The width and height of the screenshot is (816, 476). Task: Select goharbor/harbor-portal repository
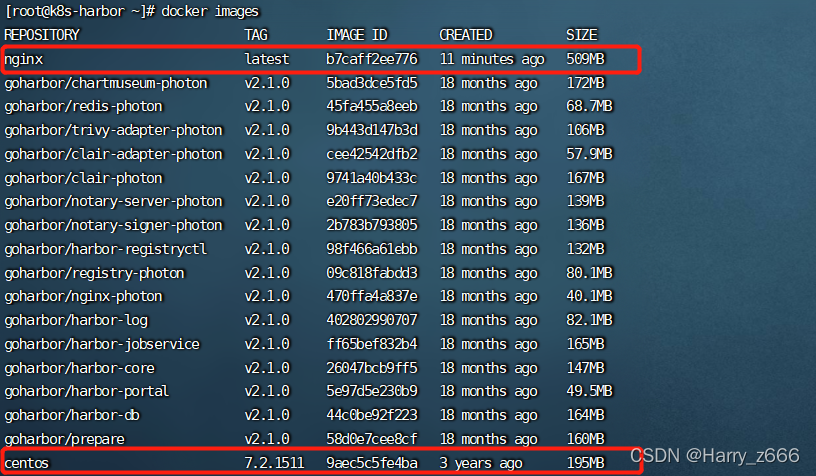point(87,392)
